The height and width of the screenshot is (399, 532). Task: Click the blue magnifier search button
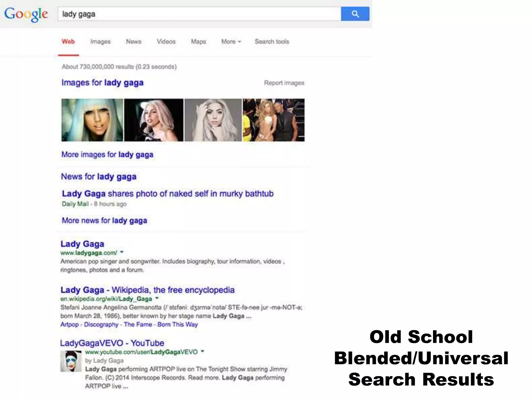(x=355, y=14)
